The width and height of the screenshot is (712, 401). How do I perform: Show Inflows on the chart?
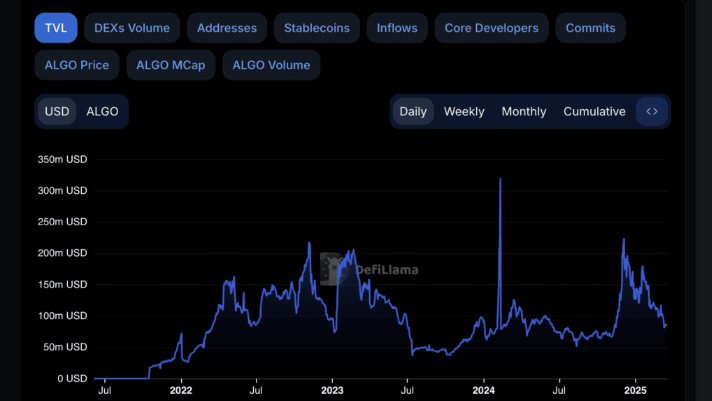tap(397, 28)
